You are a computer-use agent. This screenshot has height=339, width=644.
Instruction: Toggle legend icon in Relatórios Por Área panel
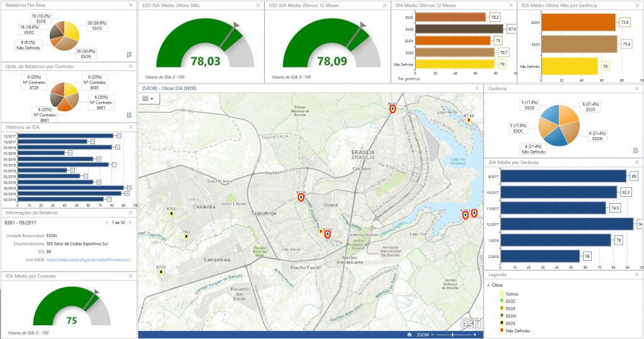point(130,55)
